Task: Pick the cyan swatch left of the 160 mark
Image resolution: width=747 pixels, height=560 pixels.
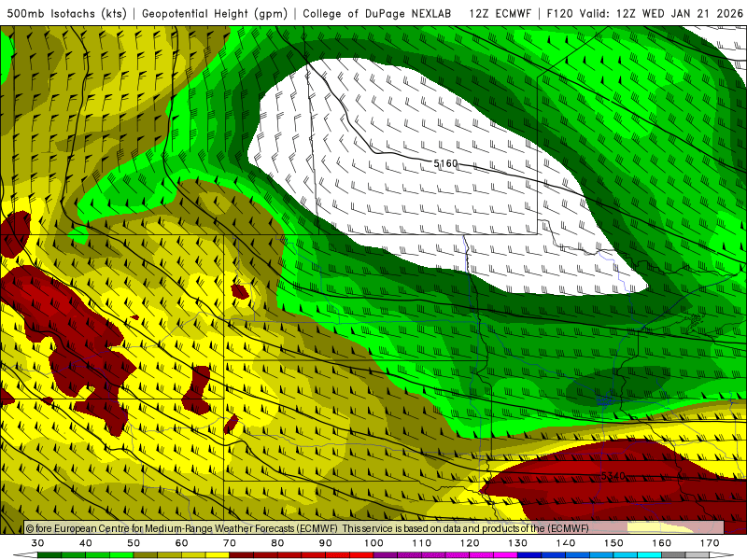Action: (x=649, y=555)
